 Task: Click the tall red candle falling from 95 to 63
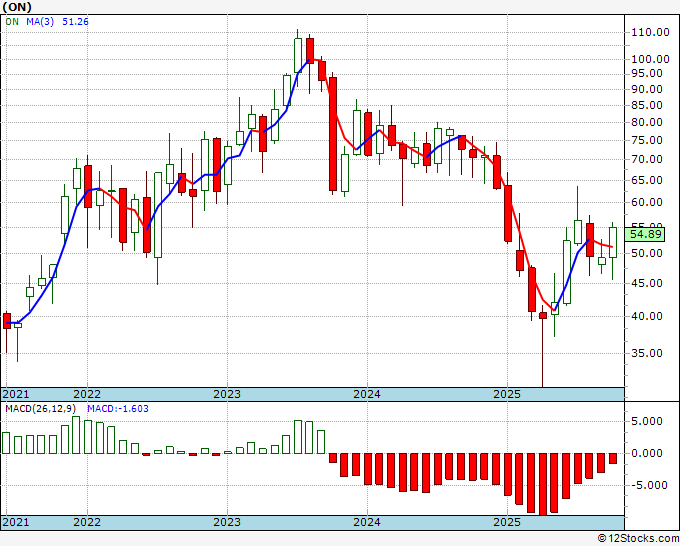coord(333,134)
